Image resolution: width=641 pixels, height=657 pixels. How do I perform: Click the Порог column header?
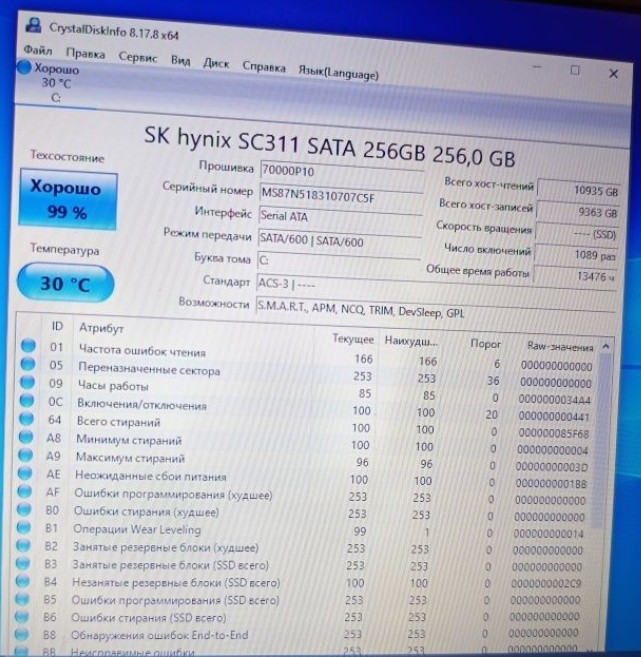click(x=485, y=344)
